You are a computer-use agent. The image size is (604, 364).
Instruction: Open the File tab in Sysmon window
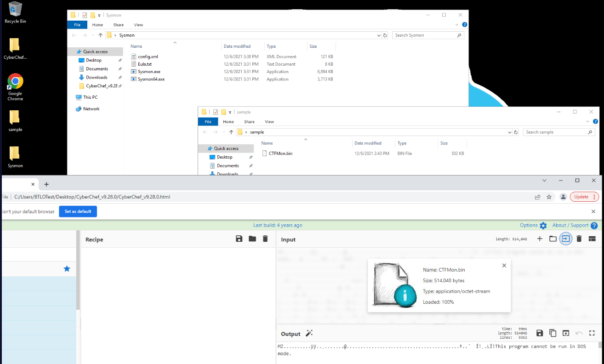tap(77, 25)
